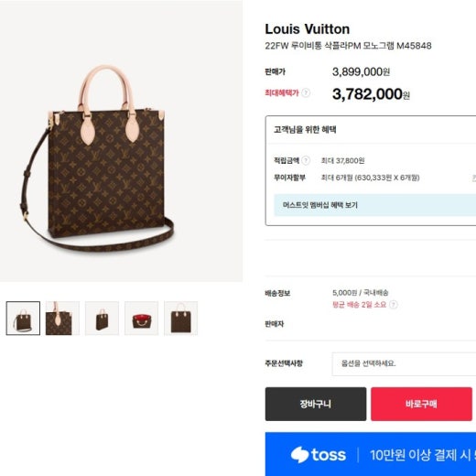Open the 옵션을 선택하세요 option dropdown
Image resolution: width=476 pixels, height=476 pixels.
(404, 363)
